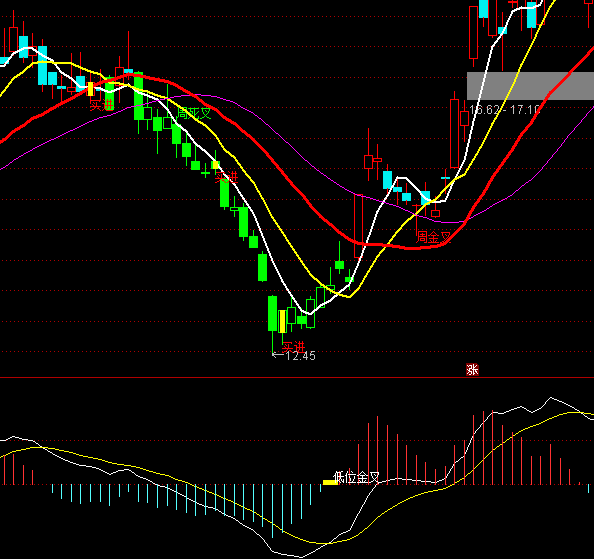
Task: Click the 周死叉 green signal label
Action: [x=194, y=113]
